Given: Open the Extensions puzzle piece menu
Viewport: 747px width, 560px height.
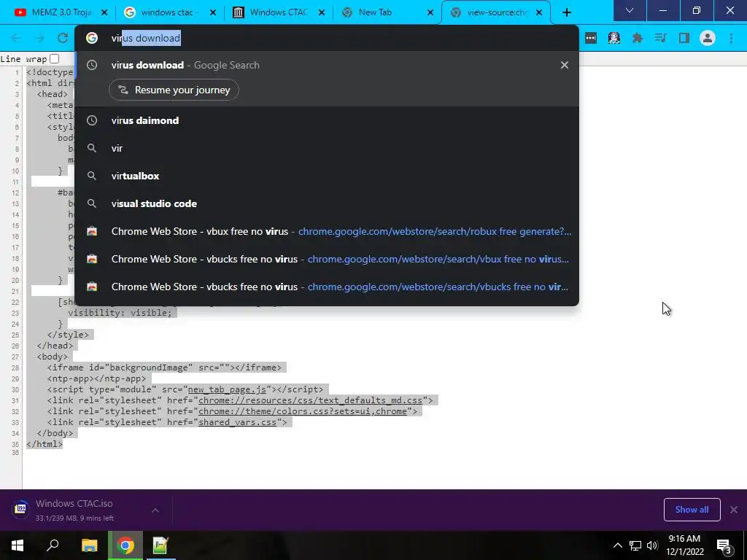Looking at the screenshot, I should (638, 38).
